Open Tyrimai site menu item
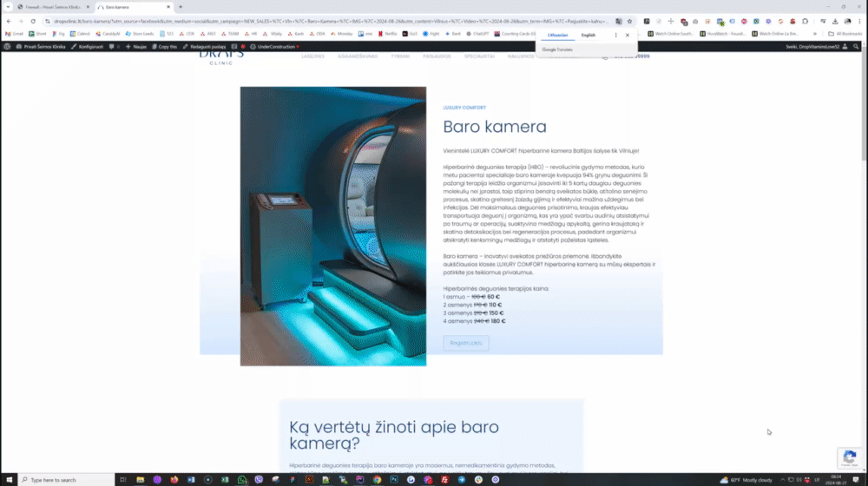The image size is (868, 486). [x=400, y=56]
